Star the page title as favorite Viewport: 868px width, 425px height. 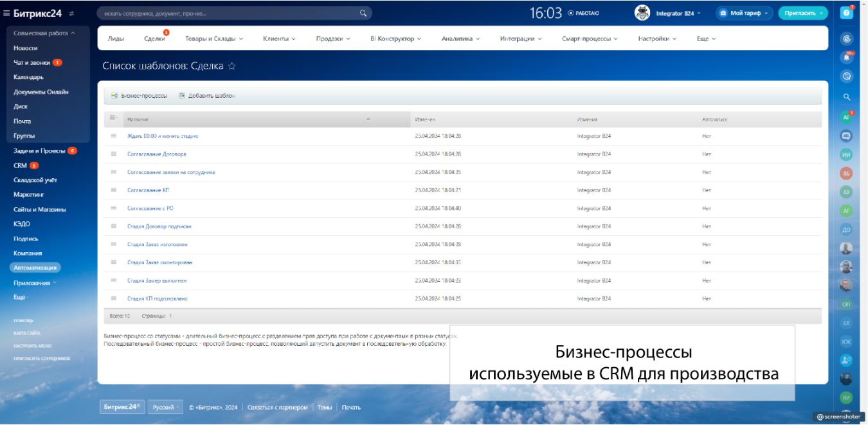[232, 66]
